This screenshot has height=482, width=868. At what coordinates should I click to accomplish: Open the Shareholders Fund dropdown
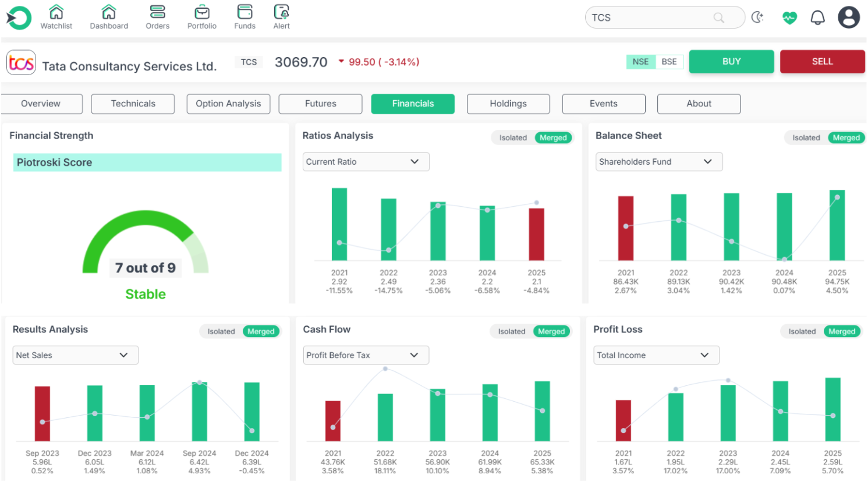coord(658,162)
